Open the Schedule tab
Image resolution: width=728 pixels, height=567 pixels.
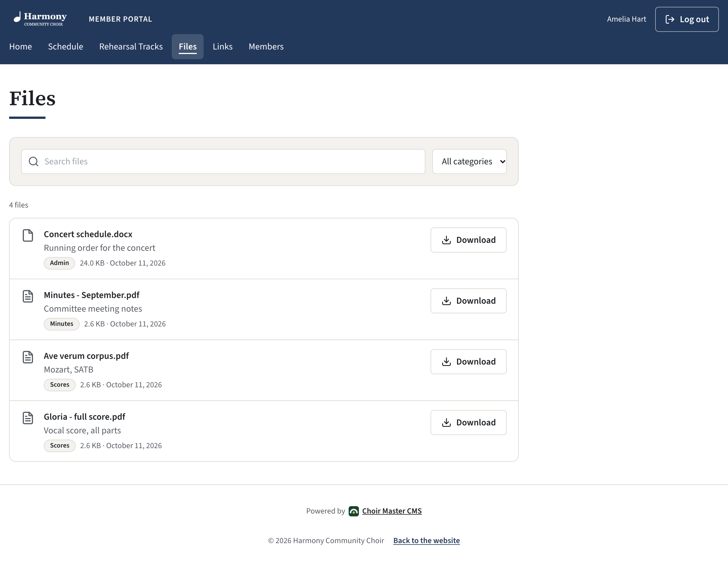(66, 47)
